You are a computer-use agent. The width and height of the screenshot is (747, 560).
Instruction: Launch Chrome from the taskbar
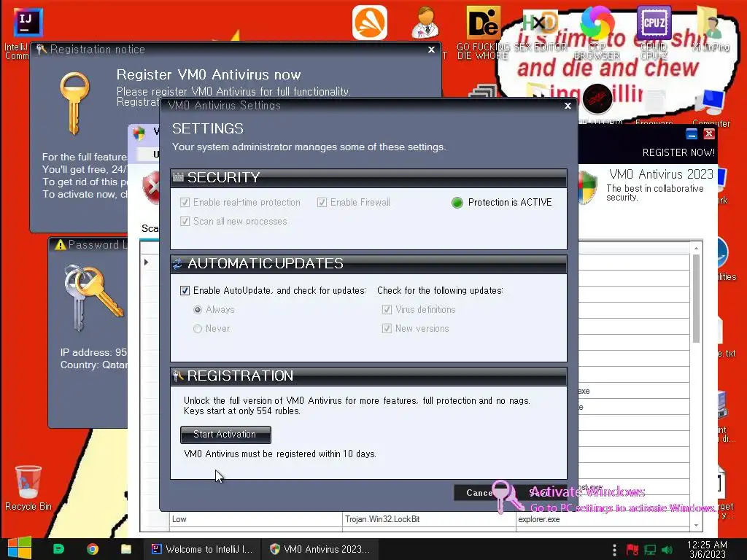tap(93, 549)
